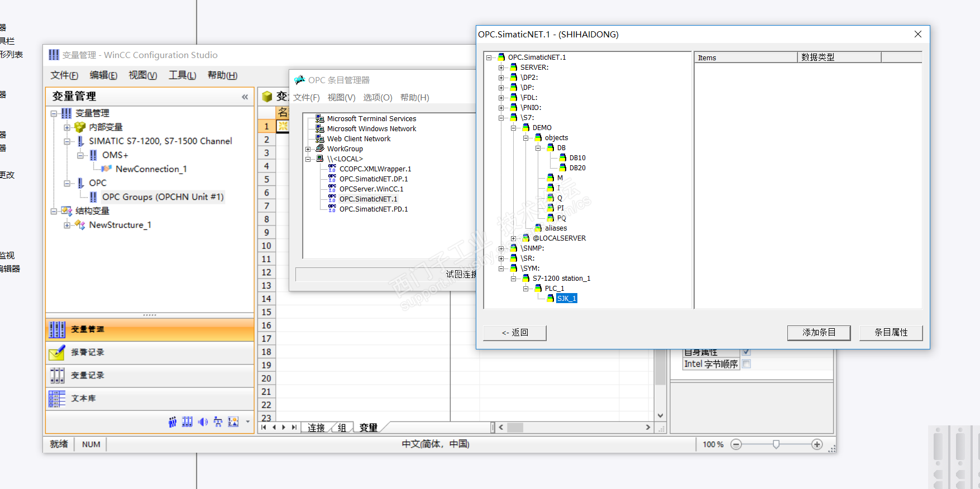Collapse the \SYM: node
Image resolution: width=980 pixels, height=489 pixels.
coord(501,269)
